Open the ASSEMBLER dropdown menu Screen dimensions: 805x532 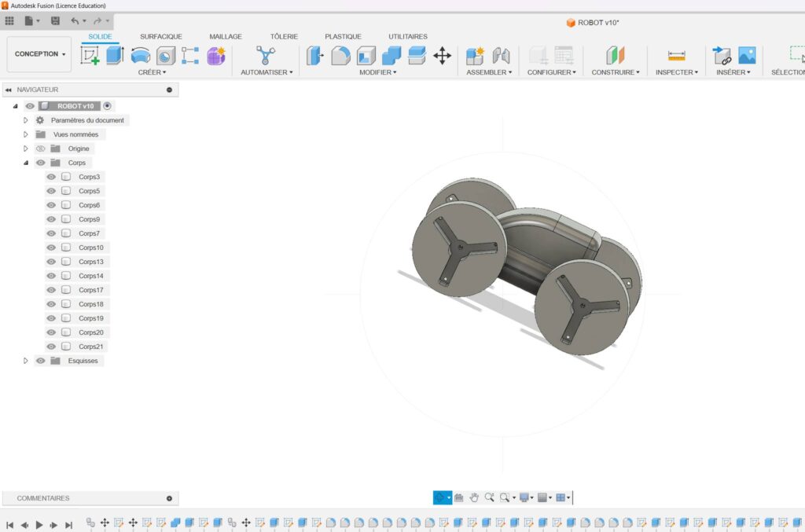tap(489, 72)
